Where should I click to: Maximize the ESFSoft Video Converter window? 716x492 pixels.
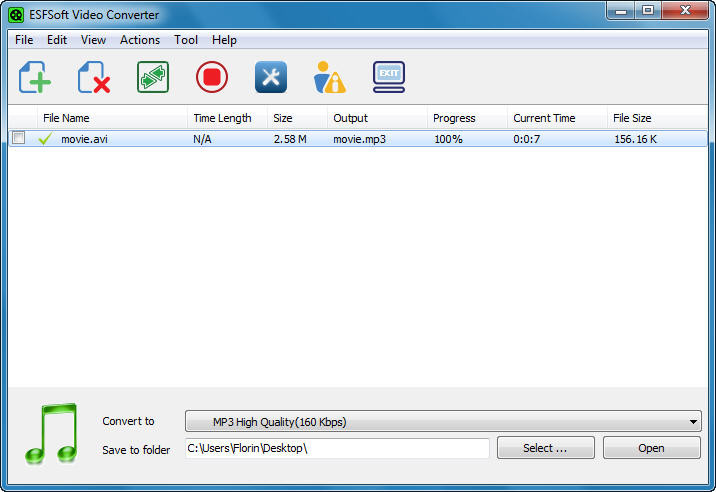(x=648, y=11)
